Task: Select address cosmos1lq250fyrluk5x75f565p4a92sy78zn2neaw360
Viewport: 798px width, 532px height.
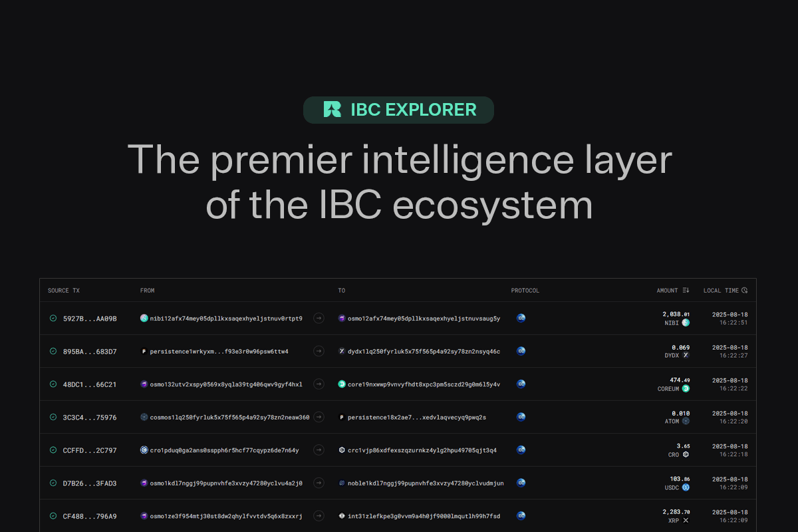Action: pos(229,417)
